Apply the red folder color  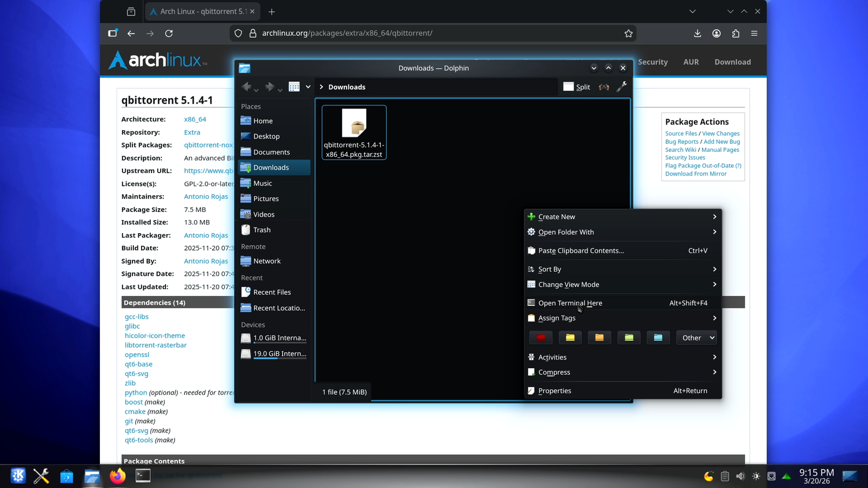click(x=541, y=338)
